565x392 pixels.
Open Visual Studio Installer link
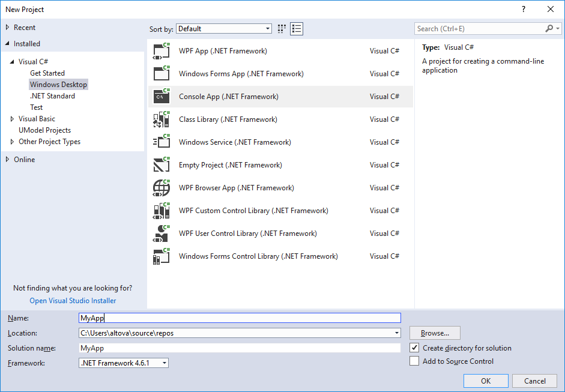(x=73, y=301)
